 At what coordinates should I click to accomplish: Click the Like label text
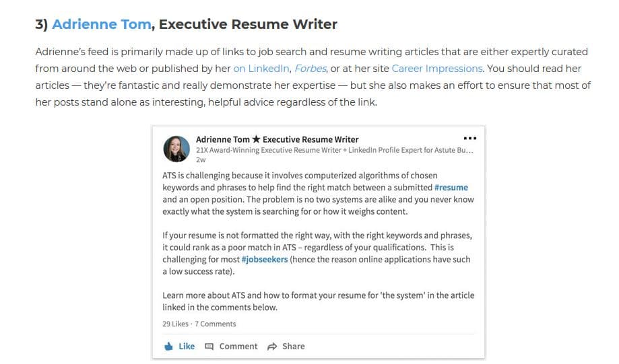click(x=187, y=347)
